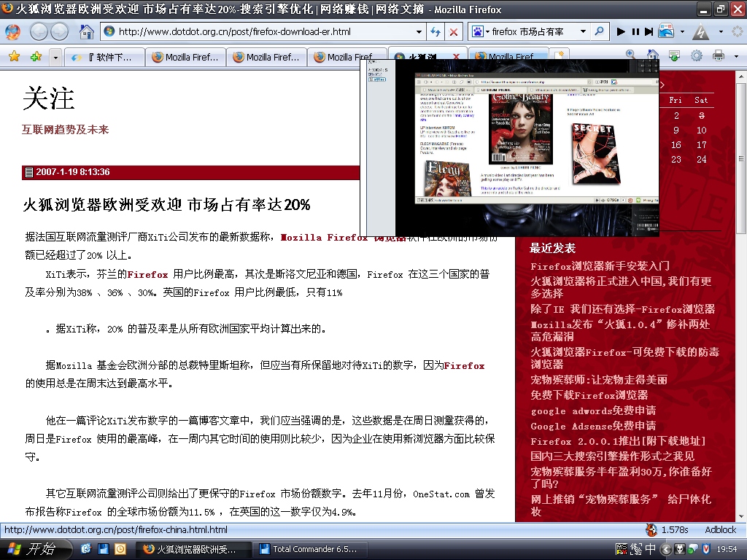Open sidebar link 'Google Adsense免费申请'
Screen dimensions: 747x560
[593, 425]
